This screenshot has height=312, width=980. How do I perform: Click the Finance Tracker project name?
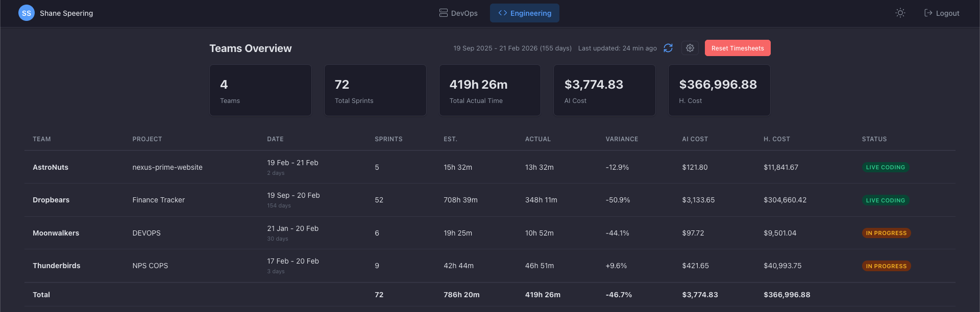point(159,200)
